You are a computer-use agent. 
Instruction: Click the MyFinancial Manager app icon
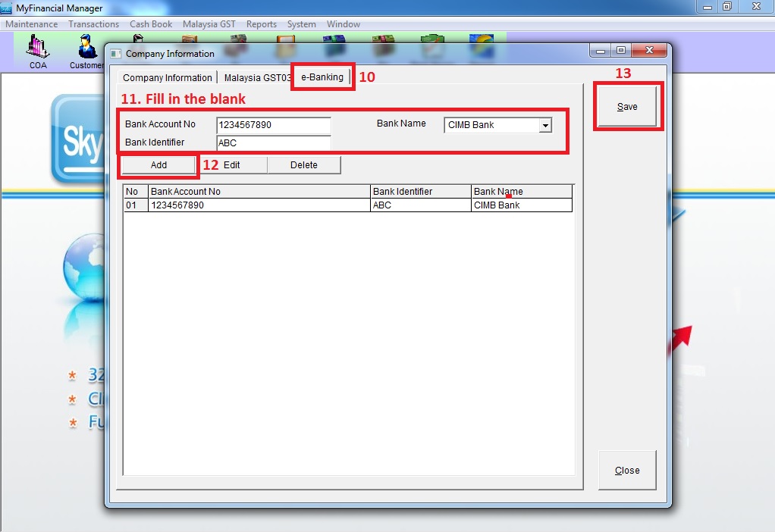(7, 8)
